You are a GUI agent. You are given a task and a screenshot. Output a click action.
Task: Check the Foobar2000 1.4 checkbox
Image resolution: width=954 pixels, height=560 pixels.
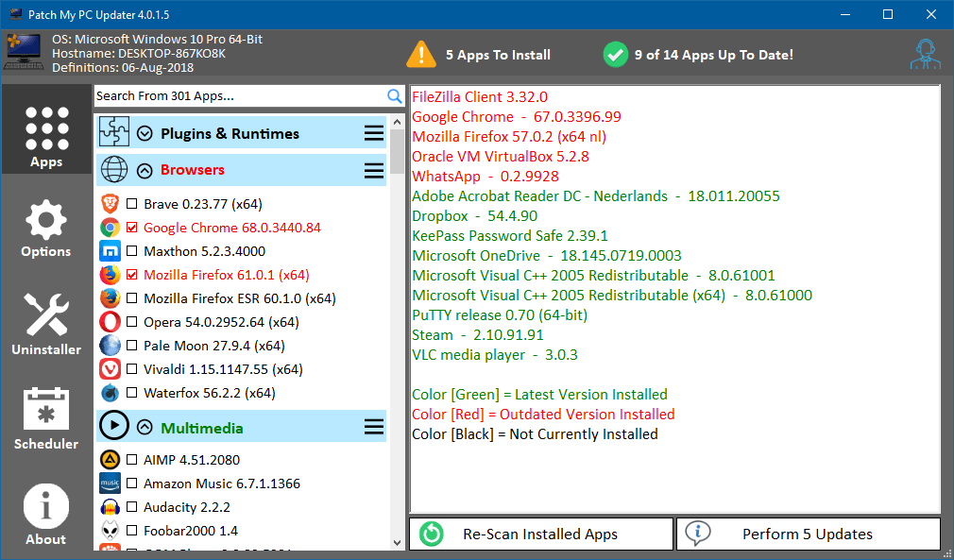131,531
